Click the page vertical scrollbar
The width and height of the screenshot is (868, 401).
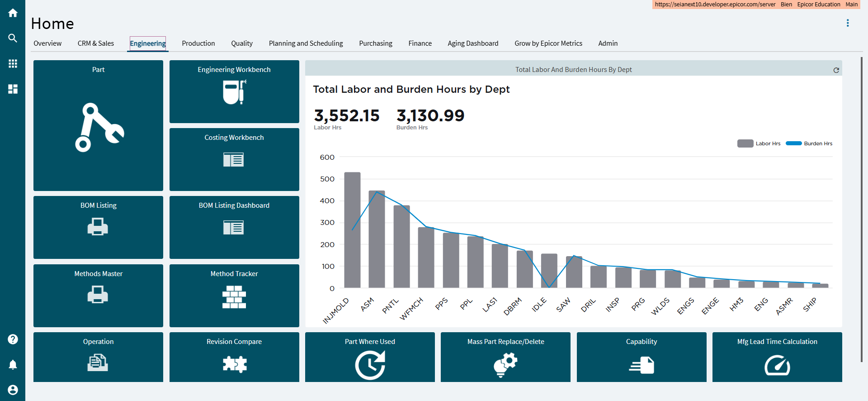862,208
